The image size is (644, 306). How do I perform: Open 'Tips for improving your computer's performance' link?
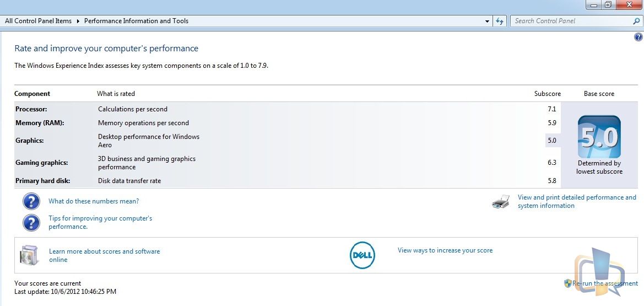[x=100, y=223]
